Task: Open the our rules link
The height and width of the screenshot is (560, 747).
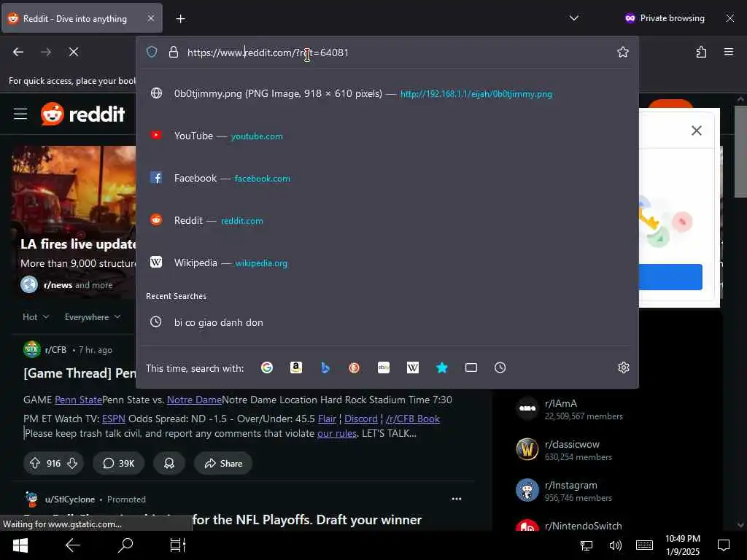Action: pyautogui.click(x=337, y=433)
